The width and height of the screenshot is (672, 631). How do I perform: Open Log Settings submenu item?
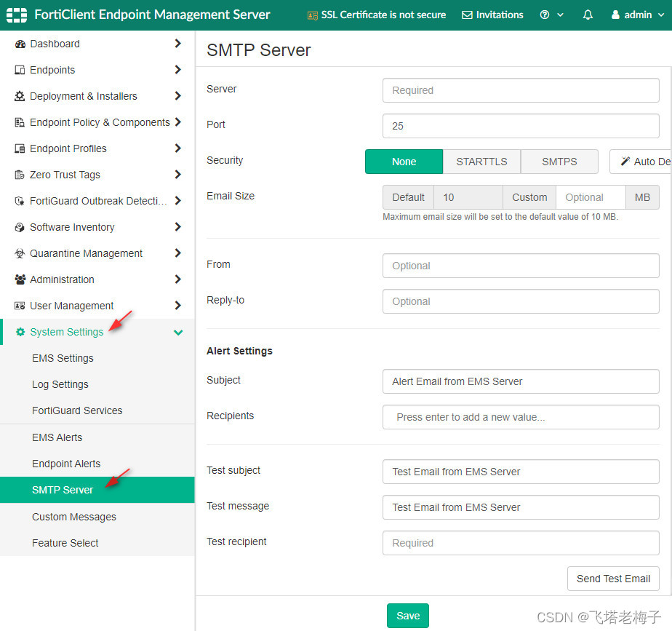[x=60, y=384]
